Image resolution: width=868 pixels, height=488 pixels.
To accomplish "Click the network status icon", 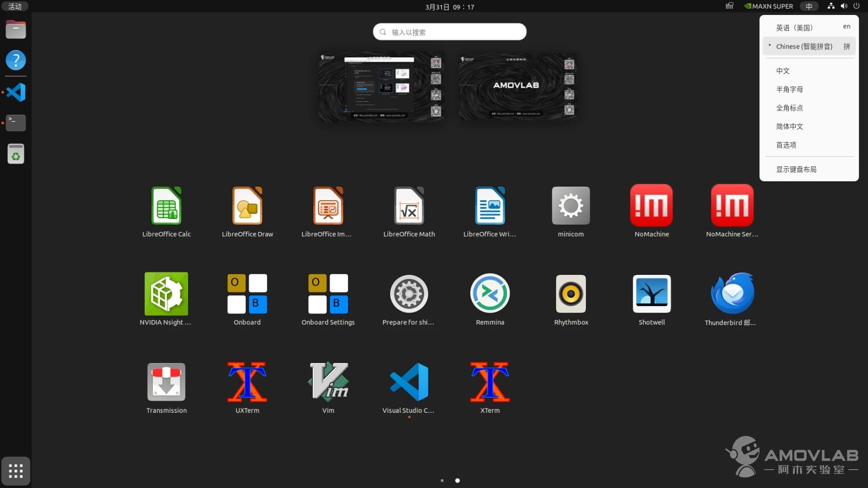I will [x=831, y=6].
